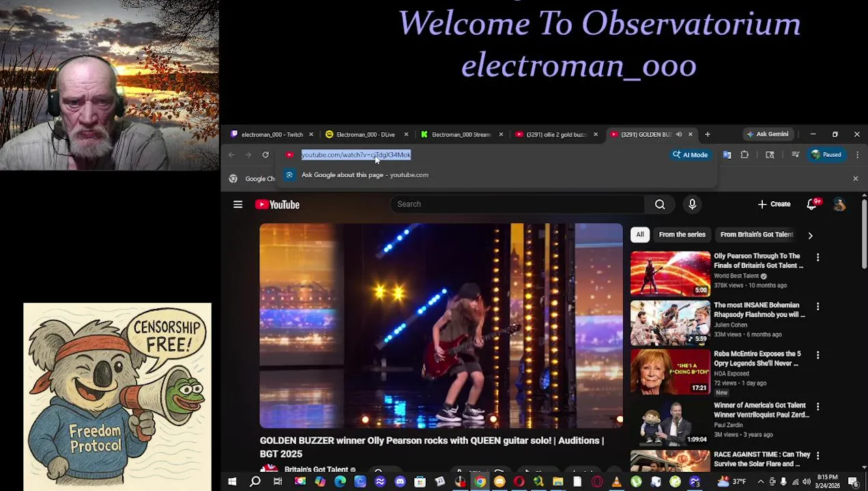Go to YouTube home via logo
Viewport: 868px width, 491px height.
click(277, 204)
